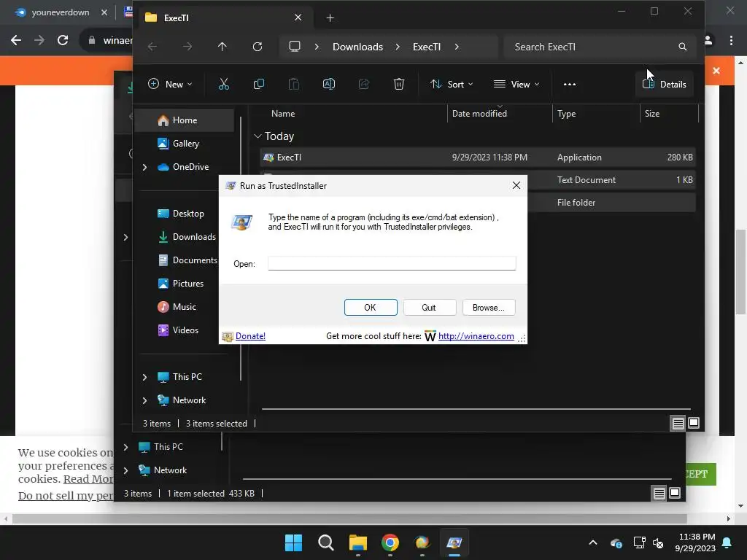The width and height of the screenshot is (747, 560).
Task: Expand This PC in front Explorer sidebar
Action: coord(144,377)
